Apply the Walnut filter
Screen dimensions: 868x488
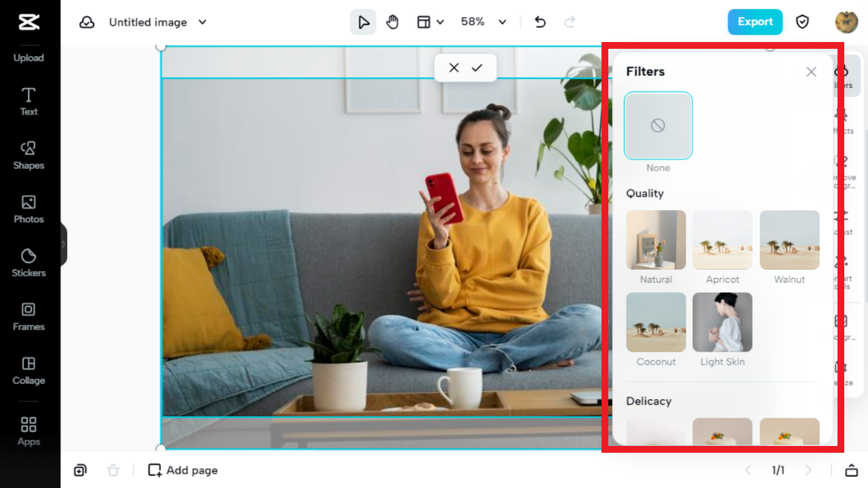pyautogui.click(x=789, y=240)
